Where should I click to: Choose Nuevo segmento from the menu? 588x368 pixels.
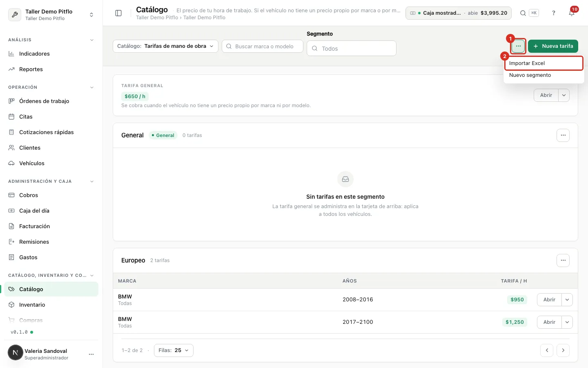[543, 75]
